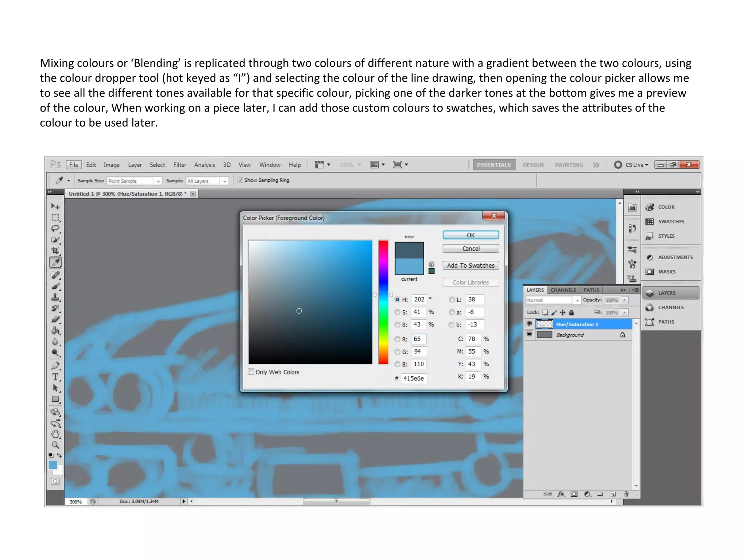Viewport: 747px width, 560px height.
Task: Switch to the Paths tab
Action: [591, 290]
